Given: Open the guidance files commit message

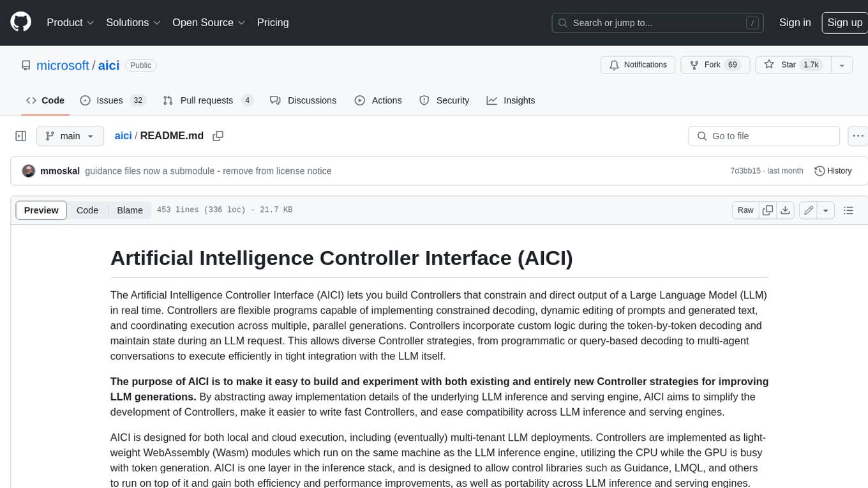Looking at the screenshot, I should coord(208,171).
